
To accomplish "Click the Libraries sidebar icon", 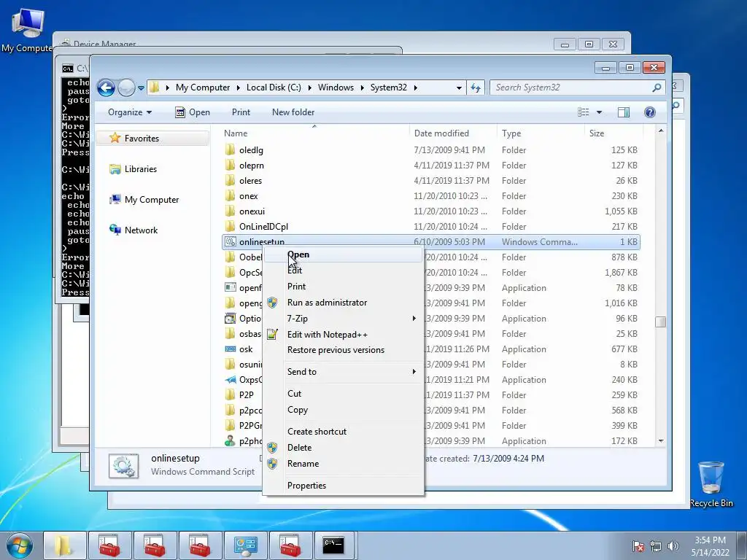I will pos(115,169).
